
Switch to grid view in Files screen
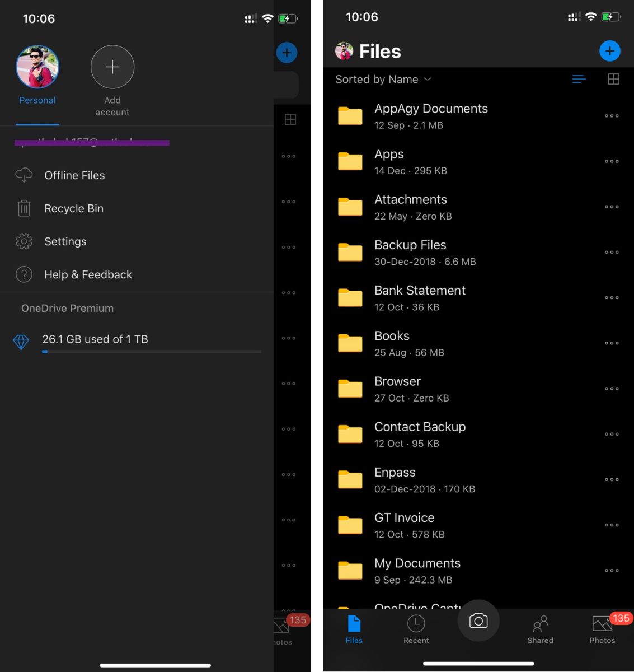(614, 79)
